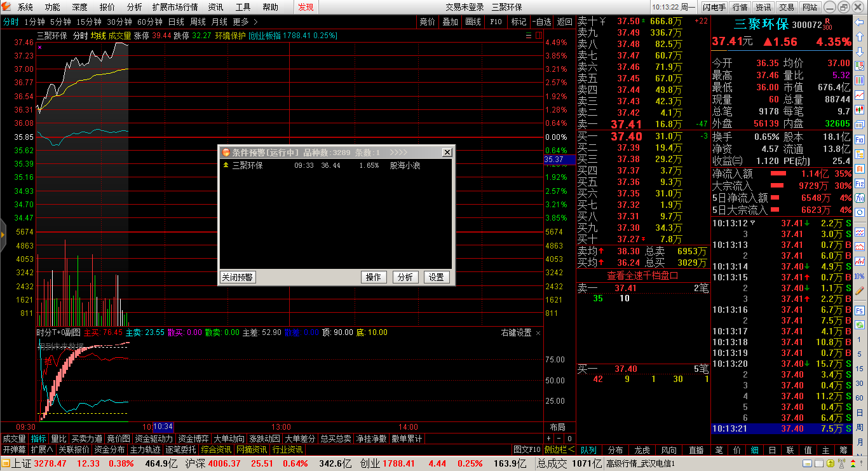
Task: Click the yellow arrow icon beside 三聚环保 alert
Action: [226, 165]
